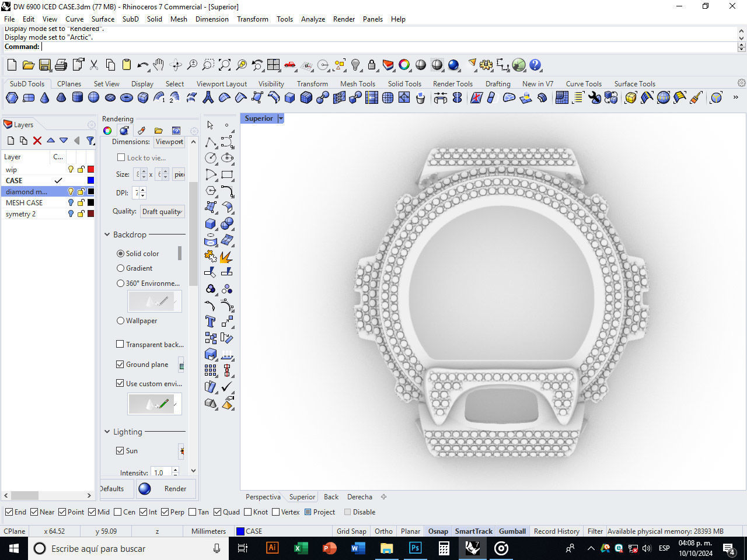
Task: Select the Solid color backdrop option
Action: click(x=120, y=254)
